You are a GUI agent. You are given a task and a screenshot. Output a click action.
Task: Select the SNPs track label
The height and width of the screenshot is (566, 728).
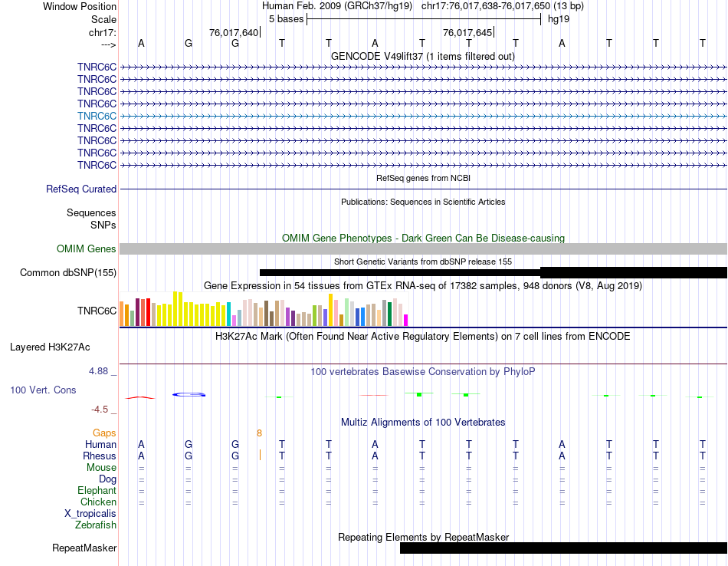(x=103, y=225)
